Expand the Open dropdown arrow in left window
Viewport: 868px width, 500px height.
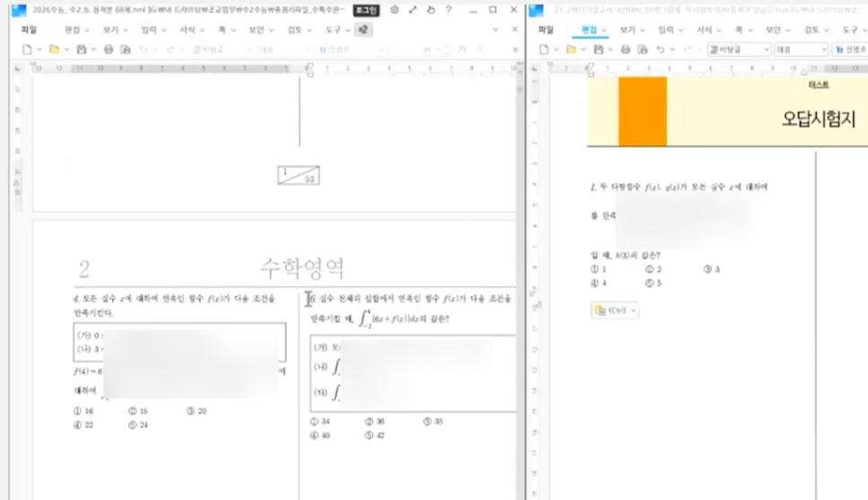pyautogui.click(x=66, y=49)
